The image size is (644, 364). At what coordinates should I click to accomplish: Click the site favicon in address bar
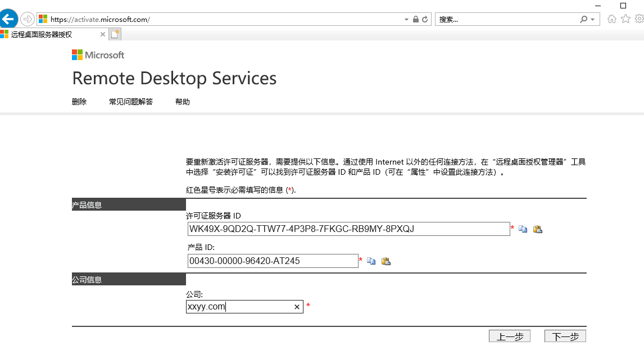click(x=43, y=19)
